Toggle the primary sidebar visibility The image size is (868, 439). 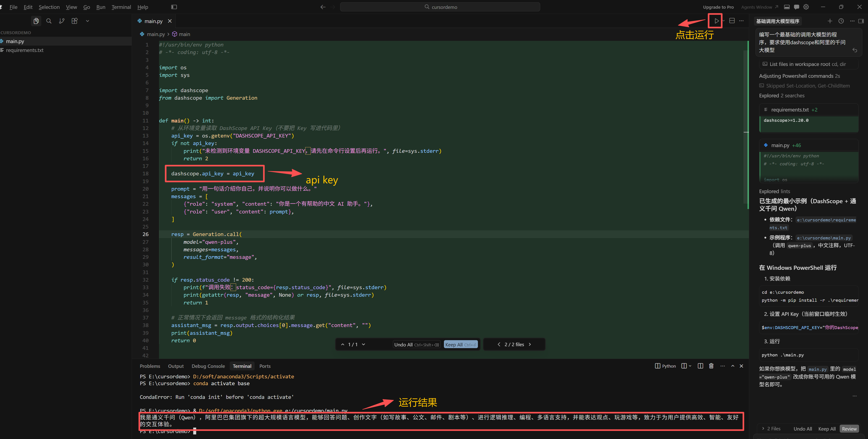click(174, 7)
